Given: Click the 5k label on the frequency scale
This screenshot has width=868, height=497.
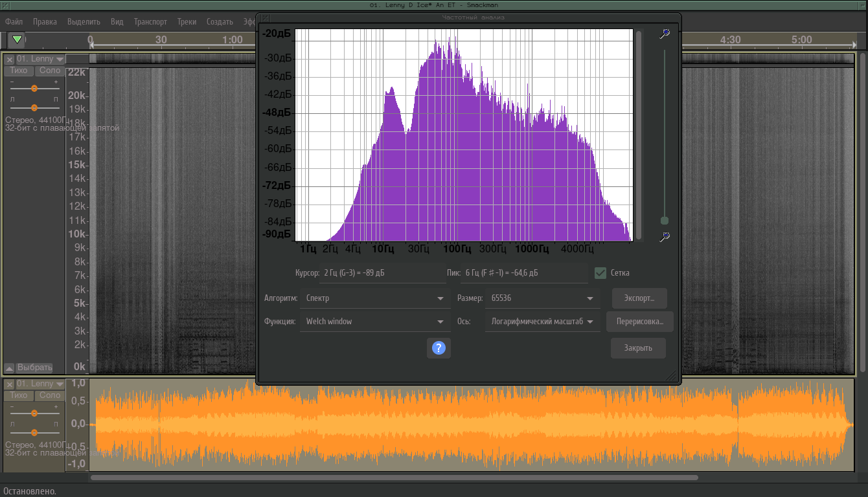Looking at the screenshot, I should 80,304.
